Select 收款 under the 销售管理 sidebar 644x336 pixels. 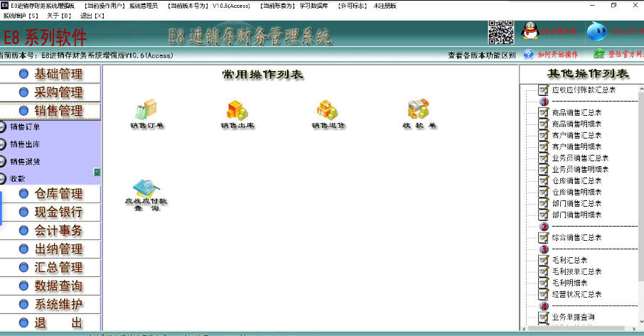17,178
